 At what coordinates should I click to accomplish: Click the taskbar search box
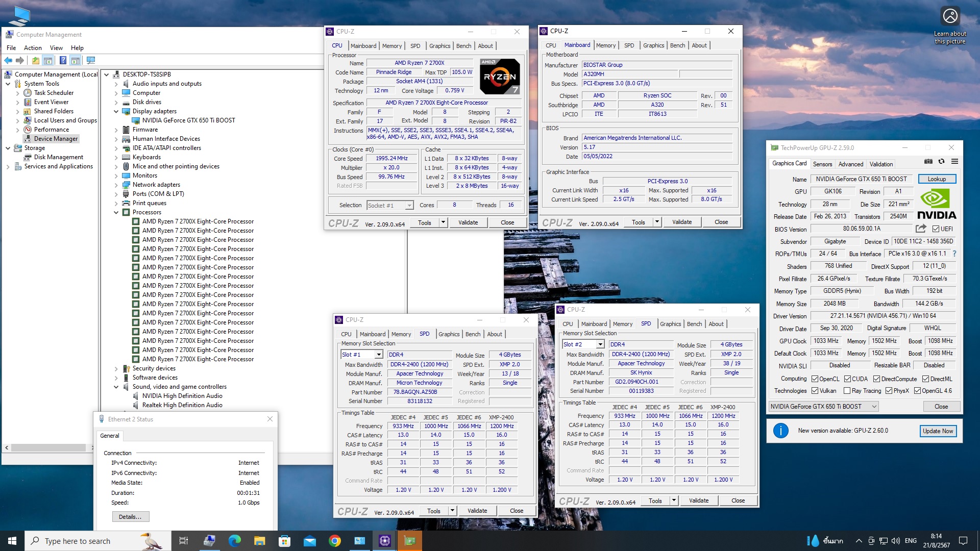(97, 541)
